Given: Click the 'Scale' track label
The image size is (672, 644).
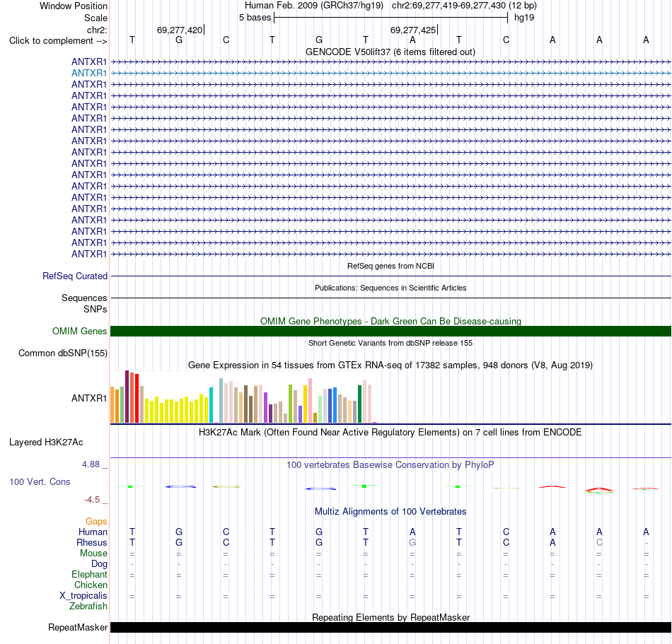Looking at the screenshot, I should (x=95, y=18).
